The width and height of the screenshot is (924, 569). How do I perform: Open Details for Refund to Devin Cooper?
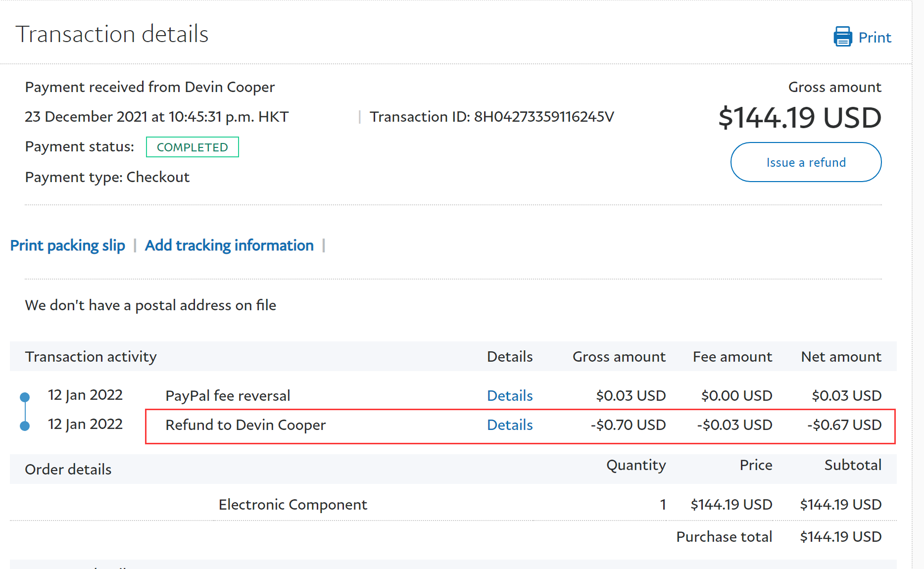pos(509,425)
